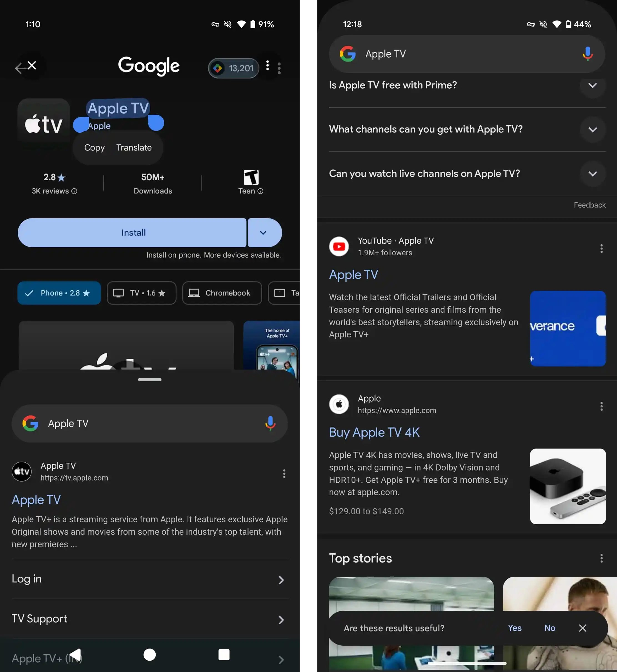
Task: Click the 'Buy Apple TV 4K' link
Action: (x=375, y=432)
